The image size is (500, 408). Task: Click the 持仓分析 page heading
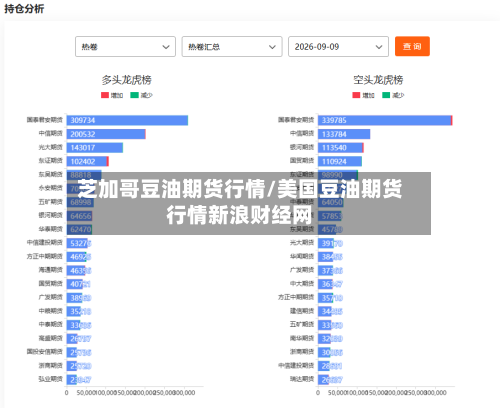tap(24, 8)
